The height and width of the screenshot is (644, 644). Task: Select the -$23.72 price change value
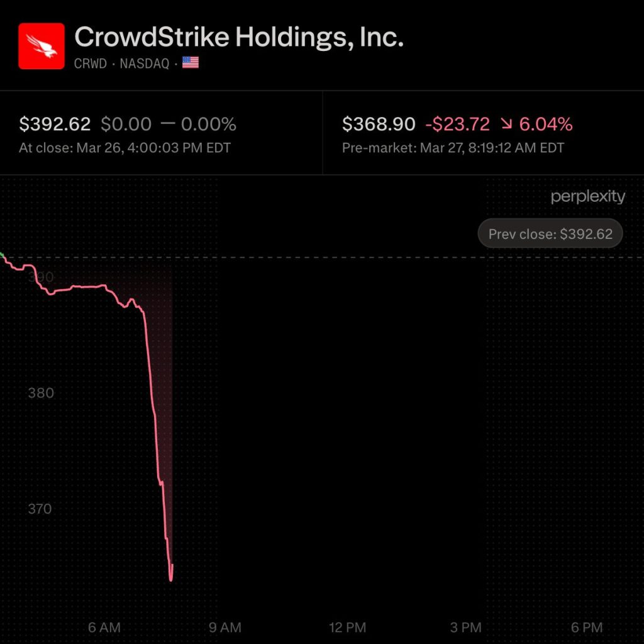click(x=457, y=125)
